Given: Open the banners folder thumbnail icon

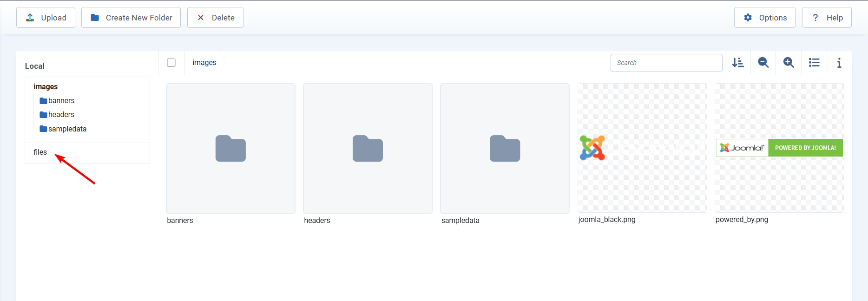Looking at the screenshot, I should 230,149.
